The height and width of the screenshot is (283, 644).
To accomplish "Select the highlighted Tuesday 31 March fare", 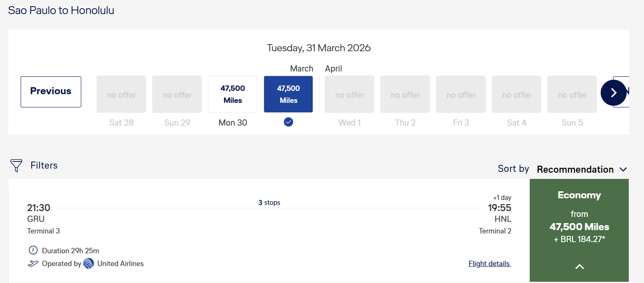I will click(288, 94).
